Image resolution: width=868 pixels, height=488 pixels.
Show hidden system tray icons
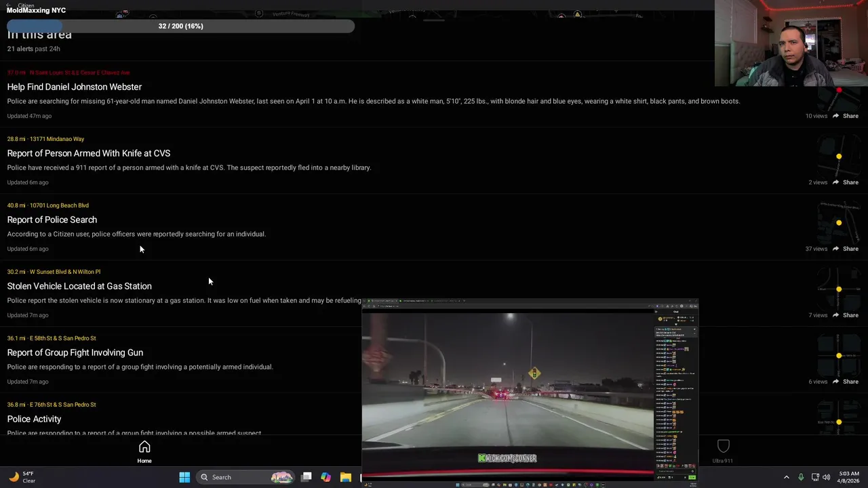point(787,477)
